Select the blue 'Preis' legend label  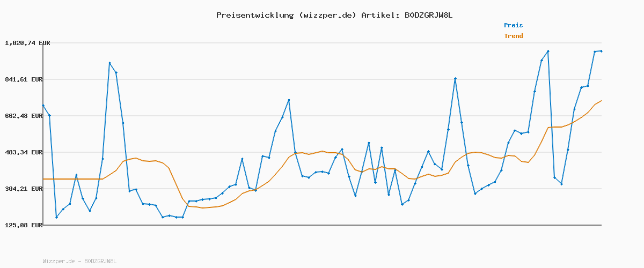click(513, 25)
